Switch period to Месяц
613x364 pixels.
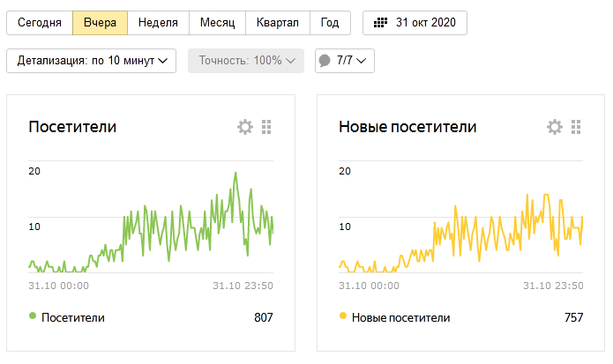coord(215,23)
